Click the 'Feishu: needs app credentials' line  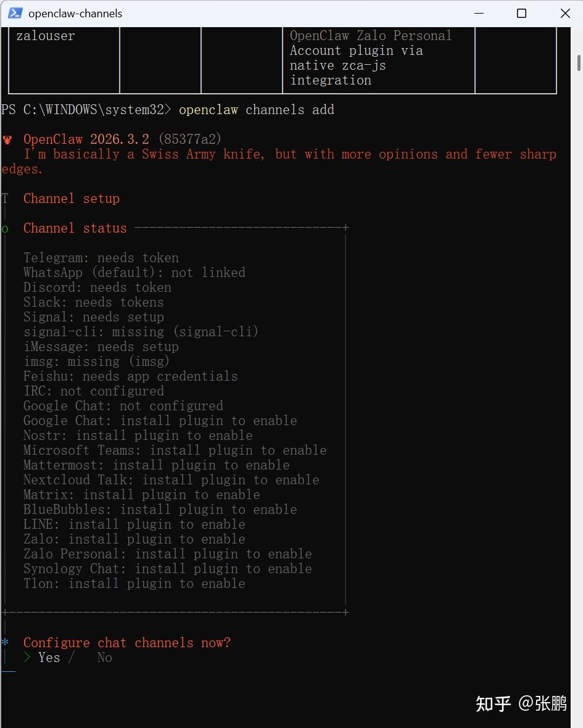pos(130,376)
